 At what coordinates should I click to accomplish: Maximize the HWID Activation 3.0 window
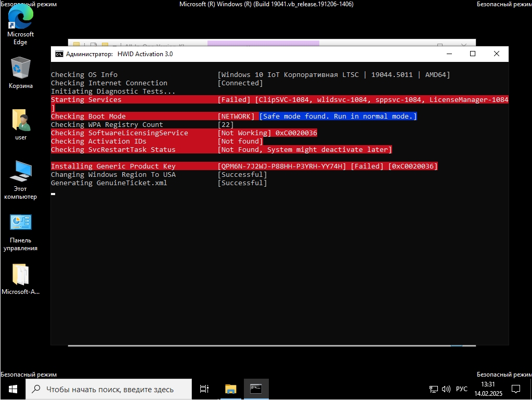point(473,54)
